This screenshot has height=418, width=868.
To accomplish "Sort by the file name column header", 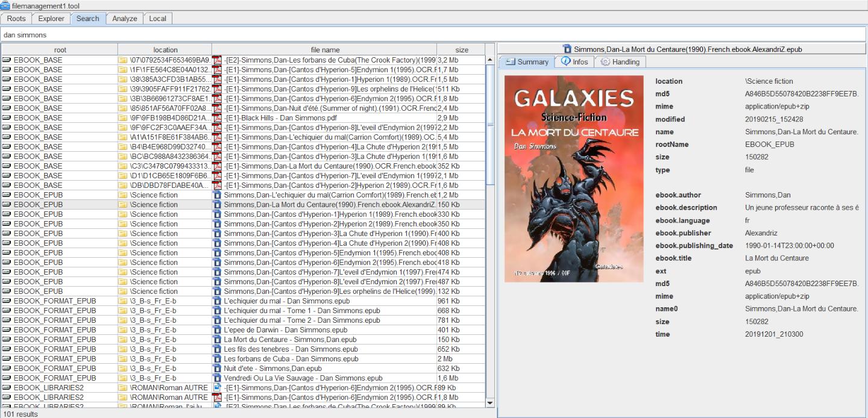I will click(x=325, y=50).
